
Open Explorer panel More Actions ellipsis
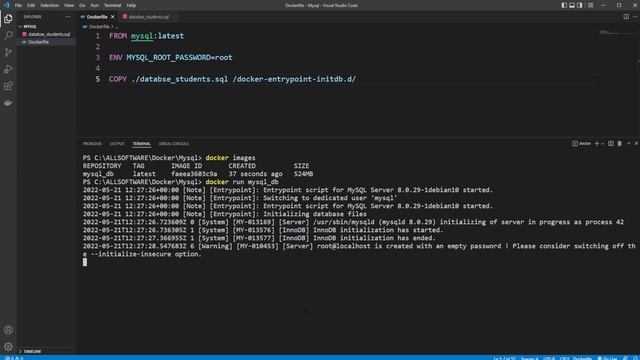(68, 17)
